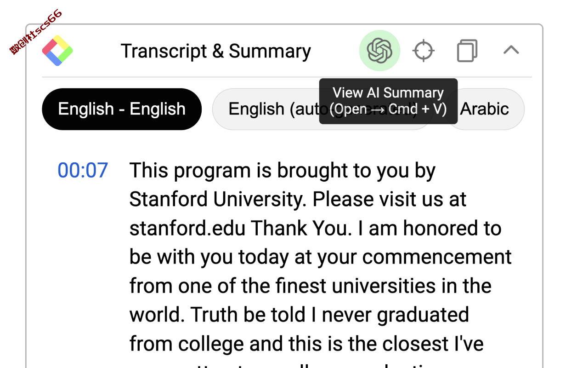Screen dimensions: 588x368
Task: Open the ChatGPT AI Summary icon
Action: pos(379,51)
